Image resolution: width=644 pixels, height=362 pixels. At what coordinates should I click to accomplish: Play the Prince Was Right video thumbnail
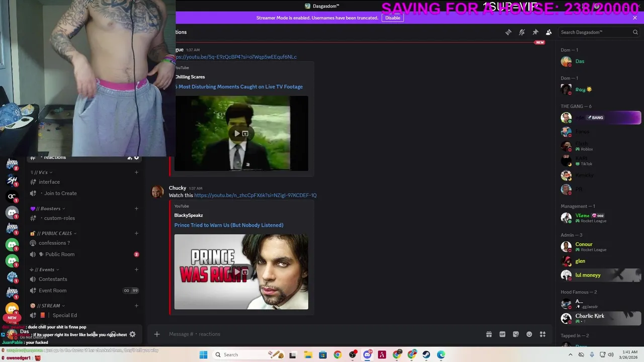[x=242, y=271]
